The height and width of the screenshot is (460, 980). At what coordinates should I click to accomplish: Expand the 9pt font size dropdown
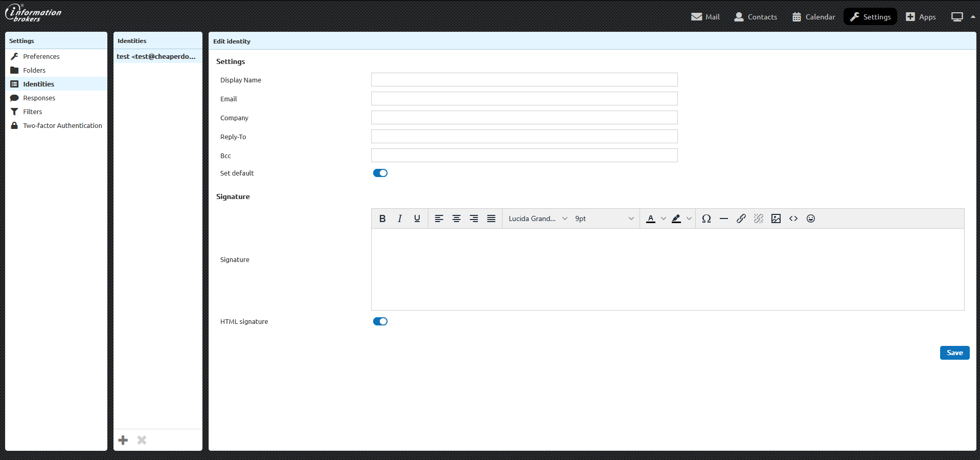coord(604,218)
